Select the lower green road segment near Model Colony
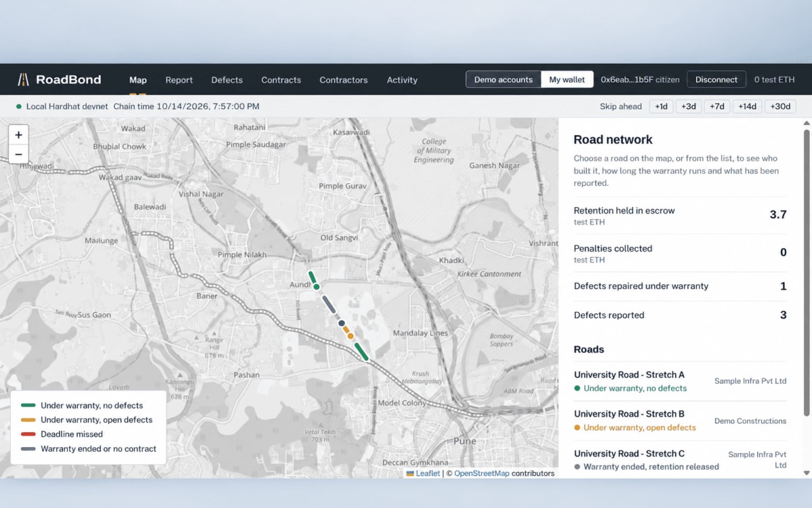This screenshot has height=508, width=812. [361, 351]
